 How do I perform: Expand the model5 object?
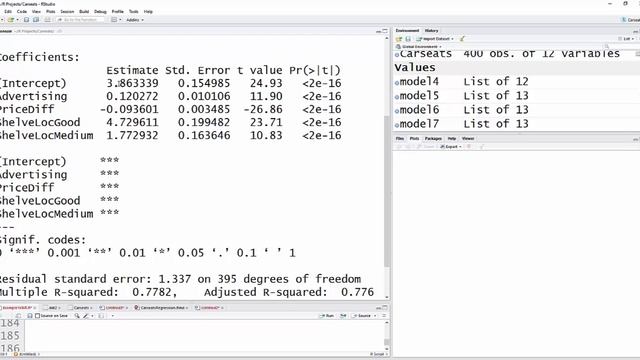pyautogui.click(x=397, y=97)
